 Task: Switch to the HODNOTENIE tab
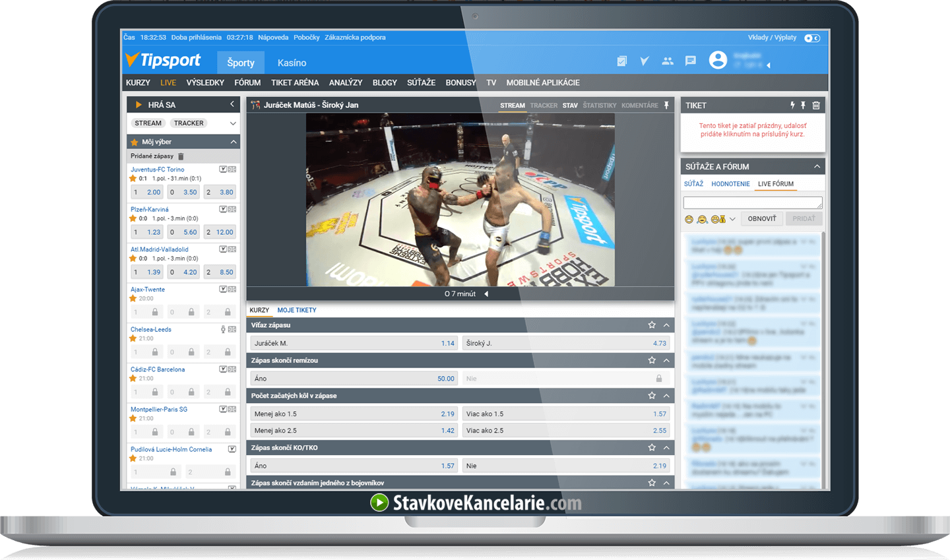point(730,184)
